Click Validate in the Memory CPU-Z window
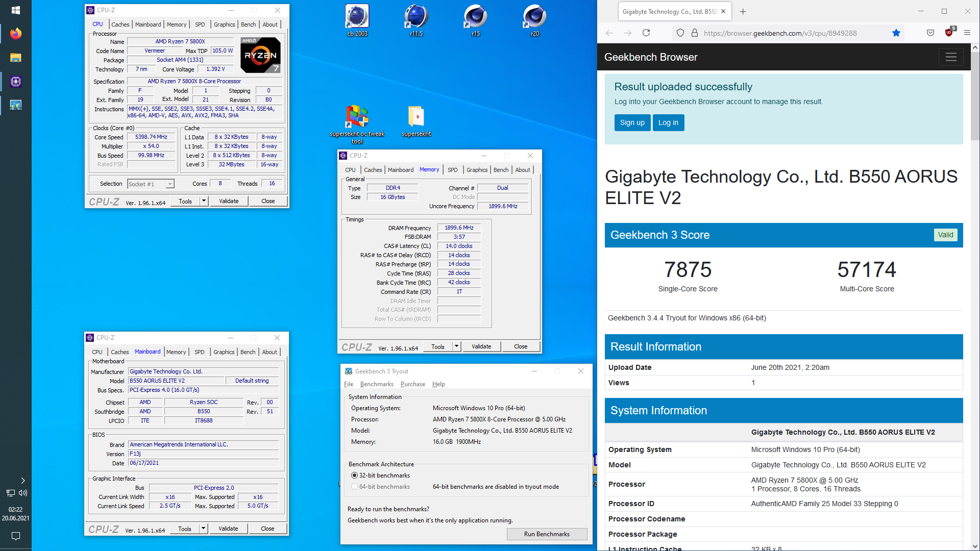This screenshot has height=551, width=980. (x=481, y=346)
